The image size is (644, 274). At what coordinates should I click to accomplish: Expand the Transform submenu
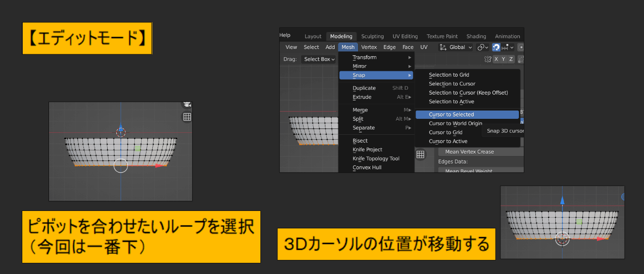[376, 57]
